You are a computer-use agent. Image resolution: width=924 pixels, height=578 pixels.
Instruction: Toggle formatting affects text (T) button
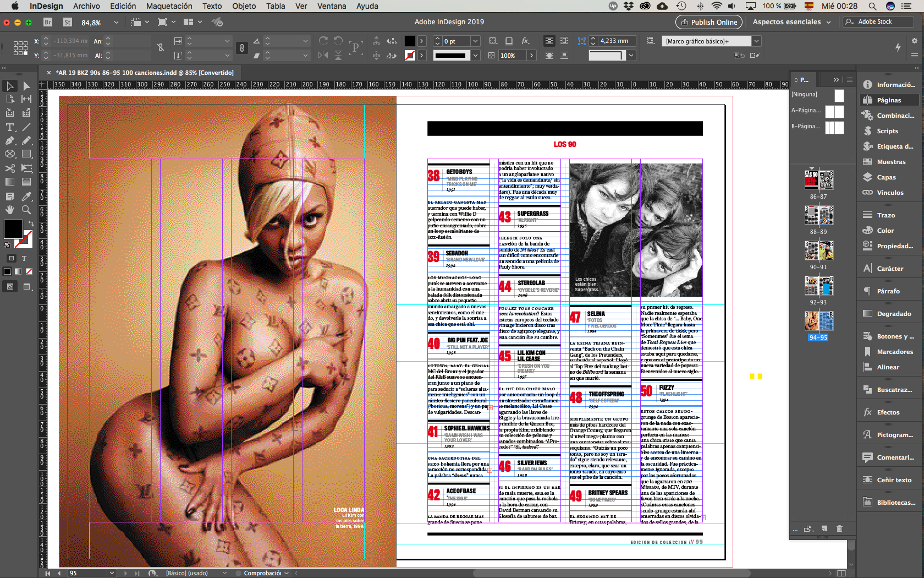tap(24, 258)
